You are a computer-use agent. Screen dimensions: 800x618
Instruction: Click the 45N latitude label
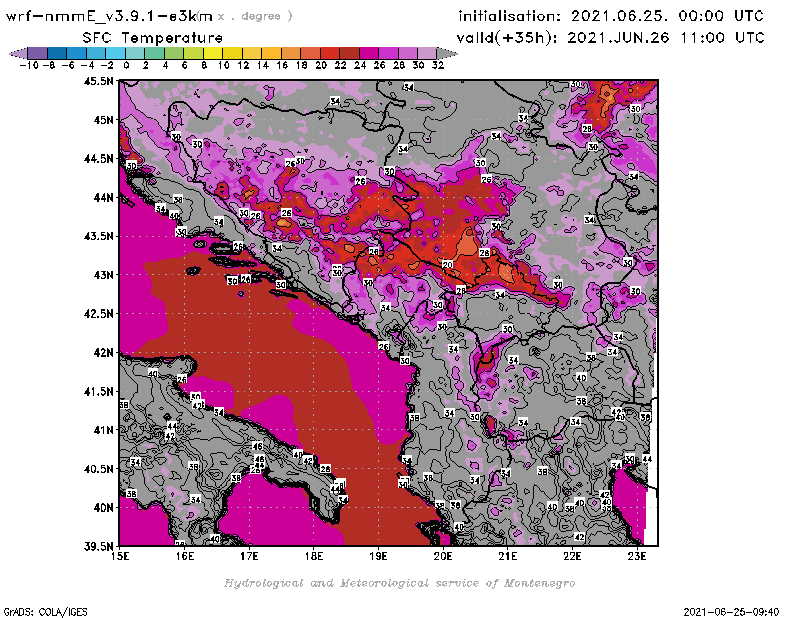103,120
